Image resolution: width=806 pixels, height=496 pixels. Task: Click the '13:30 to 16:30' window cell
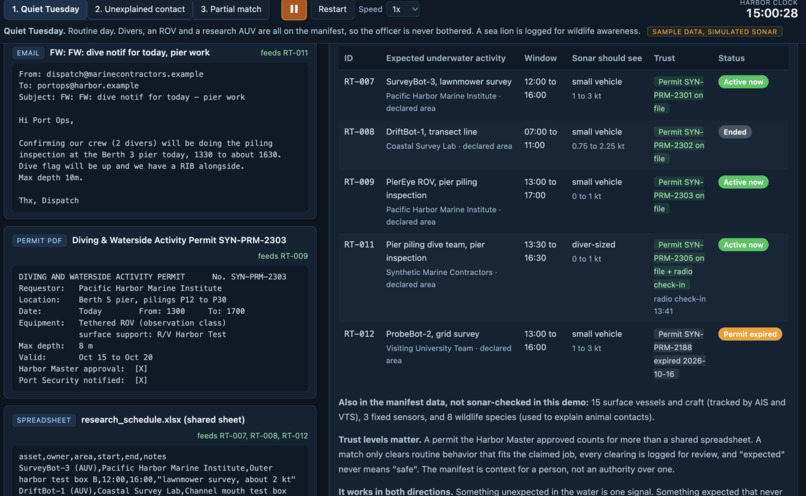pyautogui.click(x=540, y=251)
